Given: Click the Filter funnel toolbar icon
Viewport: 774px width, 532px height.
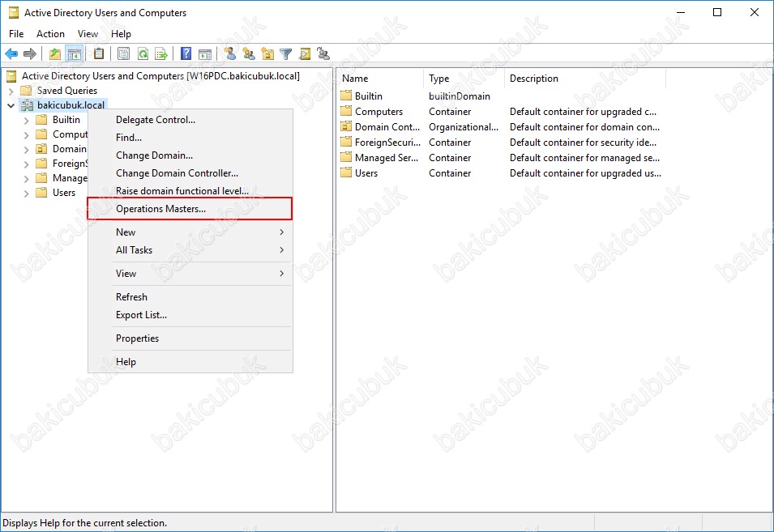Looking at the screenshot, I should pos(286,54).
